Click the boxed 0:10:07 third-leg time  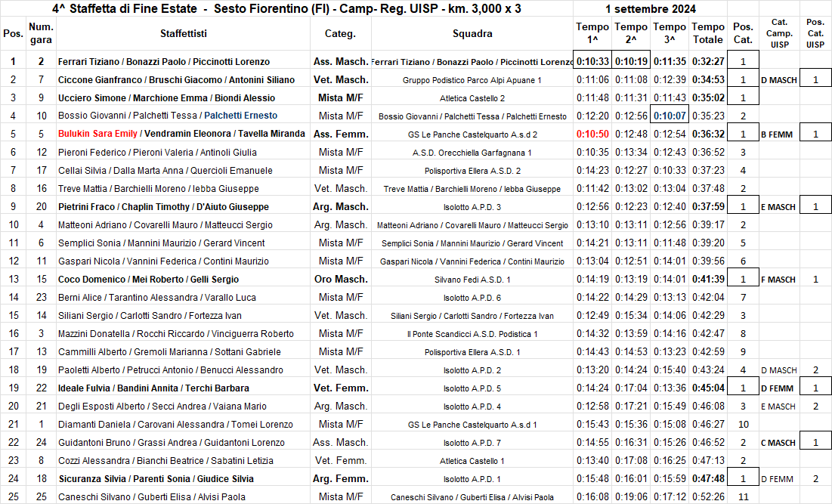click(670, 116)
